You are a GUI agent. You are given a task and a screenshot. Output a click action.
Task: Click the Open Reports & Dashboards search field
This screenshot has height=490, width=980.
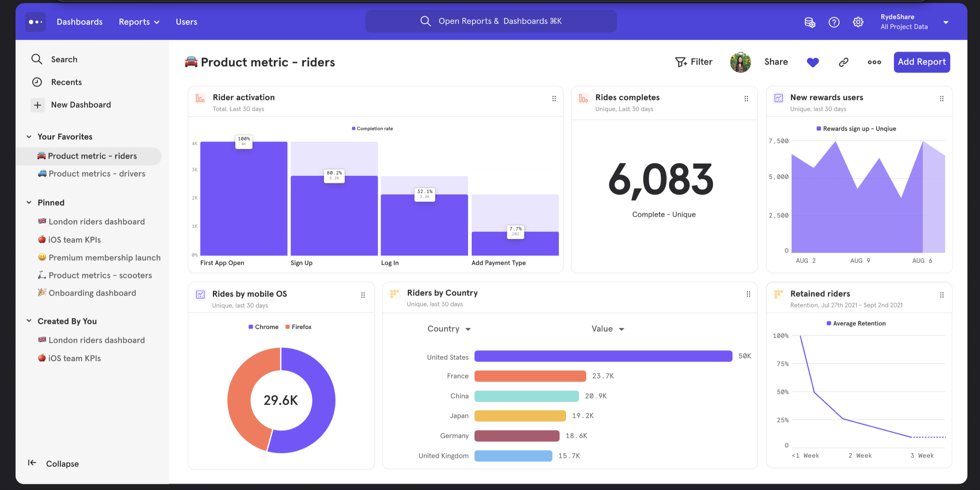click(x=491, y=21)
